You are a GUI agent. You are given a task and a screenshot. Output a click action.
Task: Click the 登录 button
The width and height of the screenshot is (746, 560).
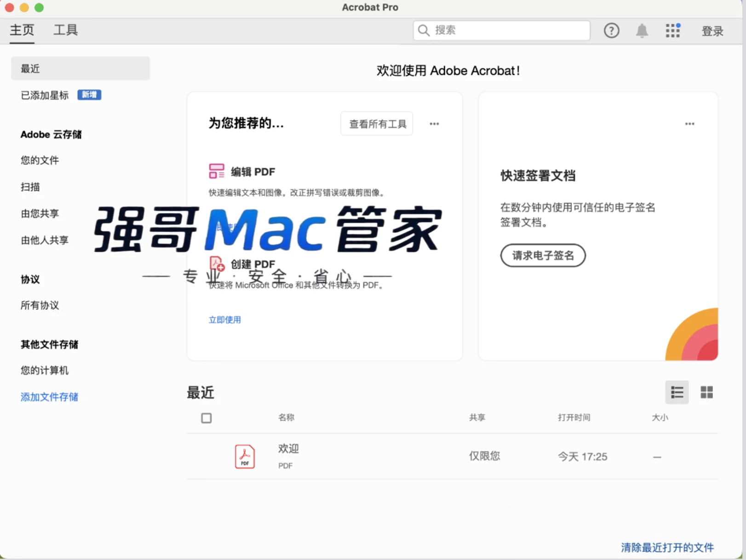click(x=712, y=31)
